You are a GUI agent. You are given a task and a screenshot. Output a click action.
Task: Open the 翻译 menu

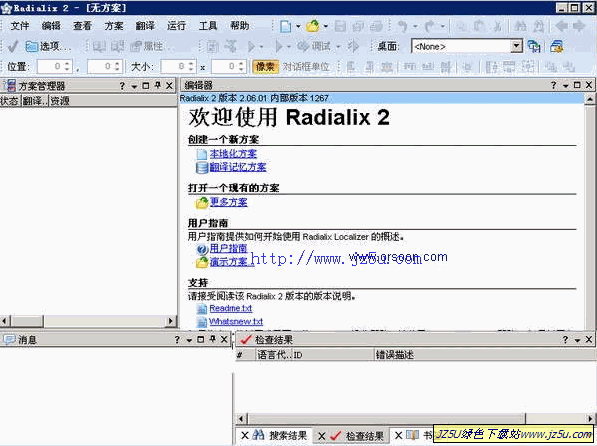(145, 26)
